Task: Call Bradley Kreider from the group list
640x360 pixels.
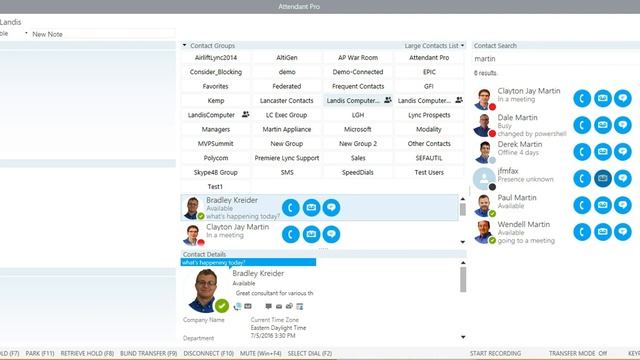Action: (291, 208)
